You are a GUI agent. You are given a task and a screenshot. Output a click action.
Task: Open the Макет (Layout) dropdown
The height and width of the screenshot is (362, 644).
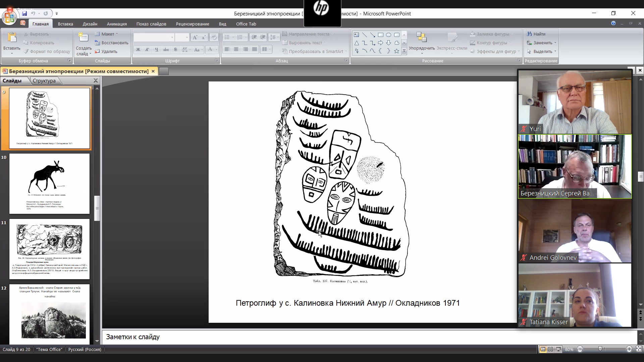click(107, 34)
